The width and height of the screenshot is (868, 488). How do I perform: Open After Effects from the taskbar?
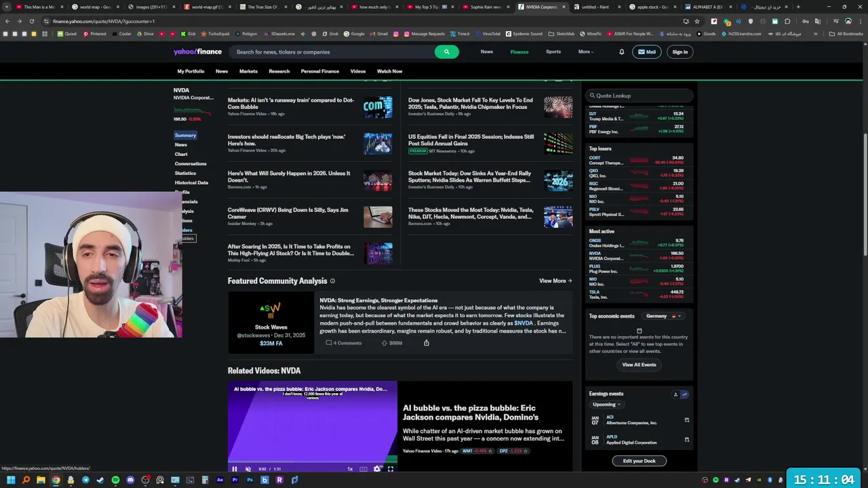click(220, 480)
